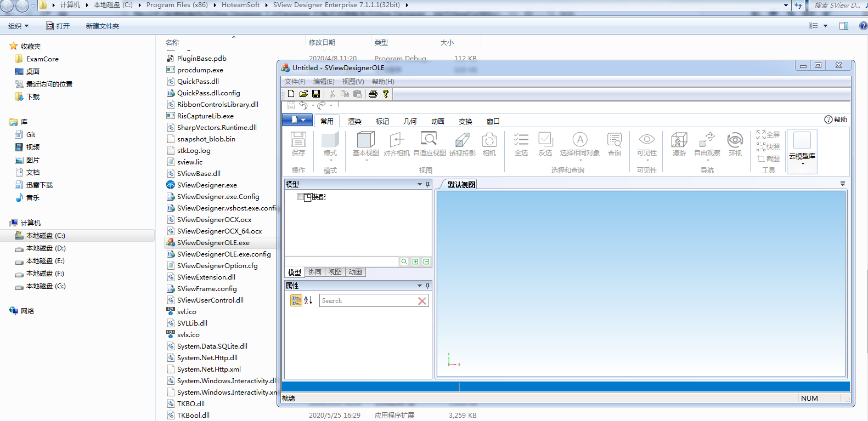The height and width of the screenshot is (421, 868).
Task: Switch to the 标记 ribbon tab
Action: pyautogui.click(x=382, y=121)
